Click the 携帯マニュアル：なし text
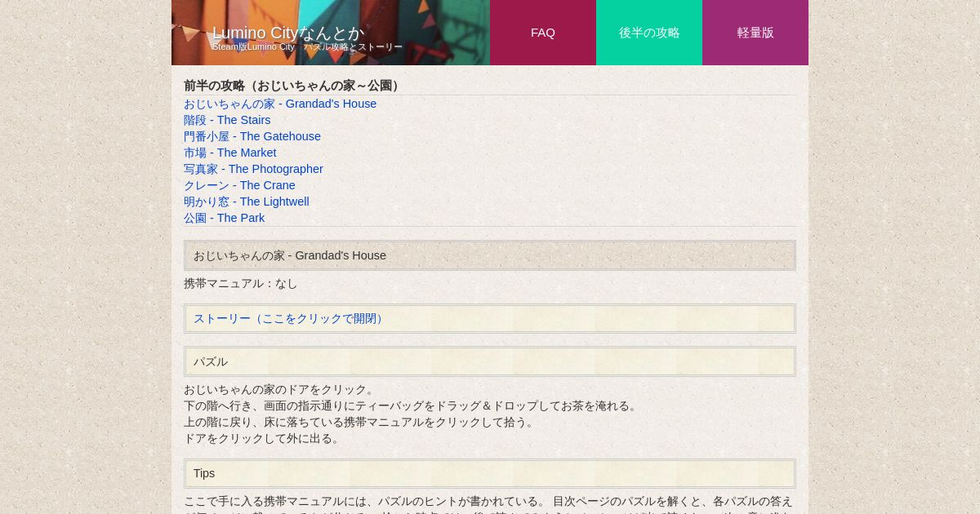The width and height of the screenshot is (980, 514). pyautogui.click(x=241, y=283)
